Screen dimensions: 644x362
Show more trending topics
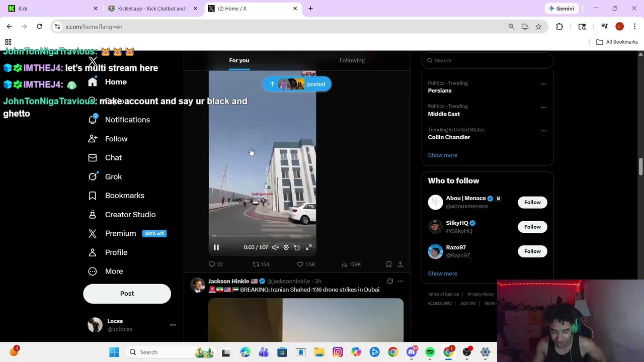pyautogui.click(x=442, y=155)
